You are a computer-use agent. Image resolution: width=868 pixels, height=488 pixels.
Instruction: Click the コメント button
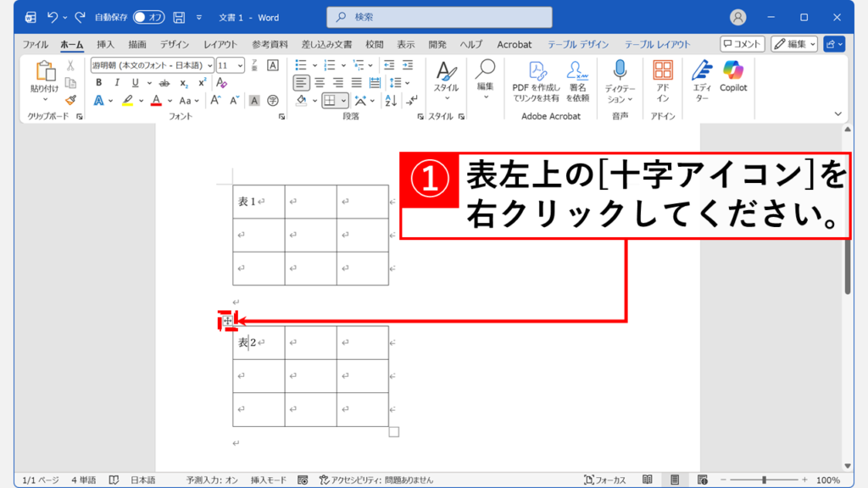pyautogui.click(x=742, y=44)
